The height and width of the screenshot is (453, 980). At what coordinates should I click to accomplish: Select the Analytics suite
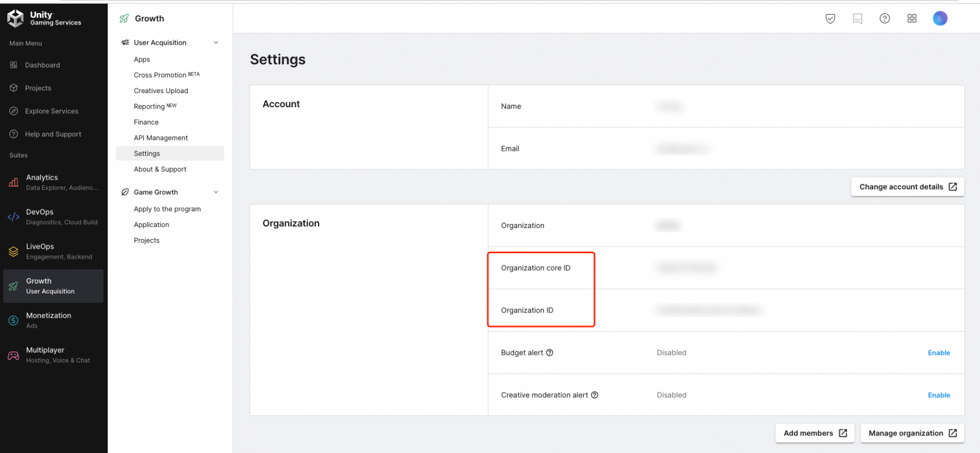point(53,182)
